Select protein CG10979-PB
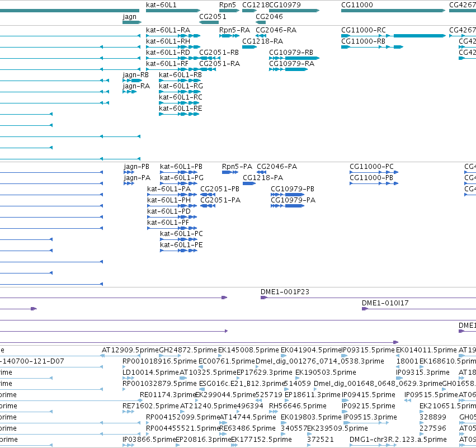The image size is (476, 448). (x=293, y=189)
